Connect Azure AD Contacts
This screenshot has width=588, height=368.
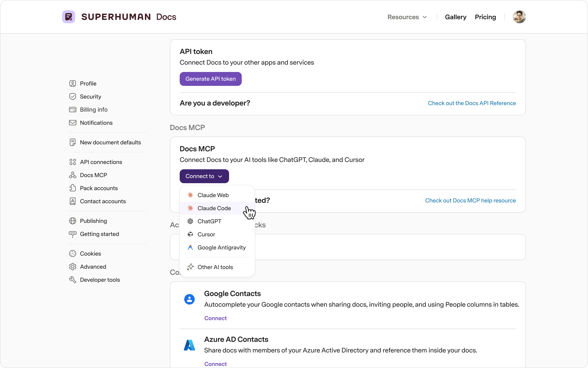[216, 364]
